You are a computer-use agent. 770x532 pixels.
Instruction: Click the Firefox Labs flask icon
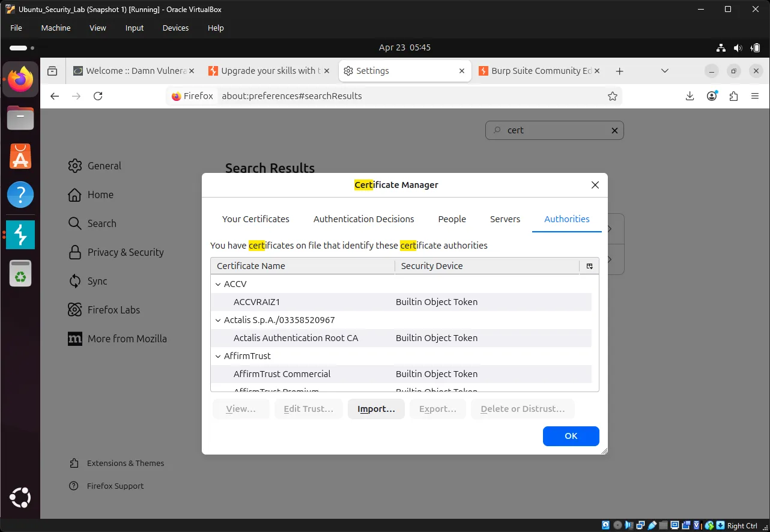75,310
